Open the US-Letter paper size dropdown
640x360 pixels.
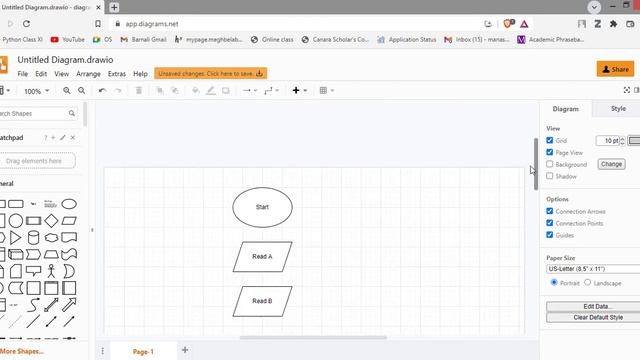tap(593, 269)
